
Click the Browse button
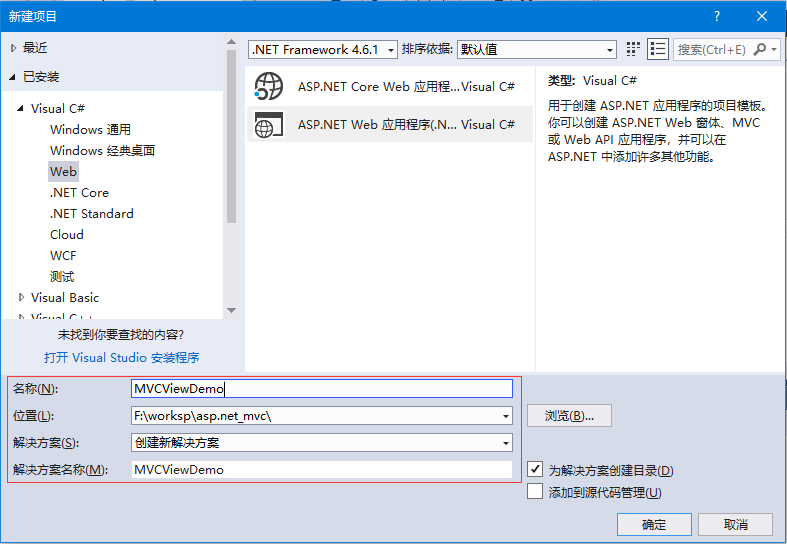[569, 415]
